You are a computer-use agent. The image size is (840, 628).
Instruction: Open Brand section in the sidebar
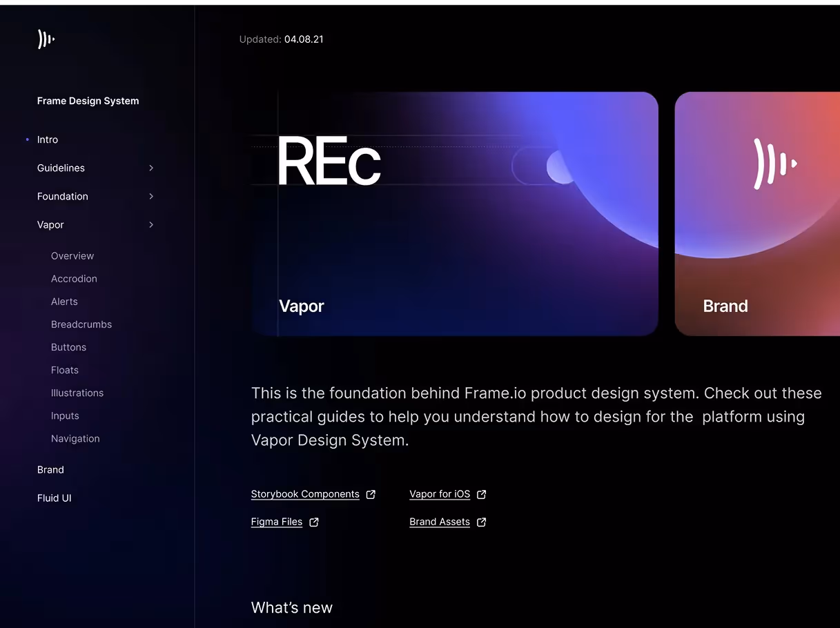(x=50, y=469)
